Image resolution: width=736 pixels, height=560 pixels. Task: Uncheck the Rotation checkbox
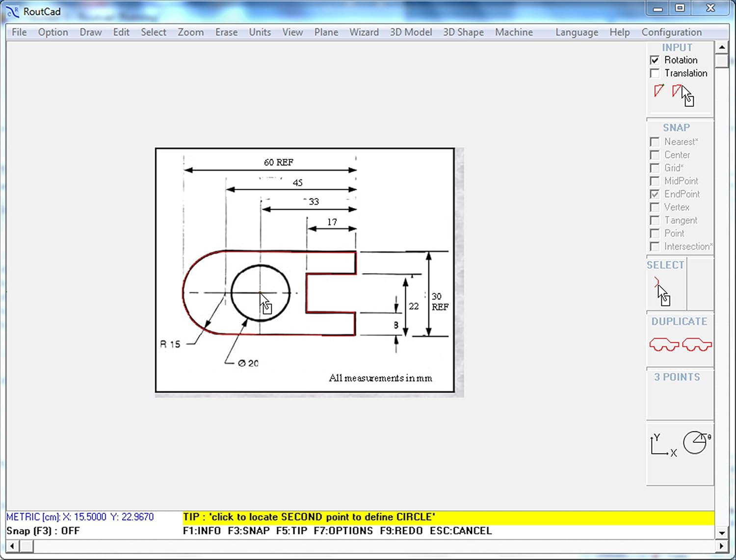click(655, 60)
